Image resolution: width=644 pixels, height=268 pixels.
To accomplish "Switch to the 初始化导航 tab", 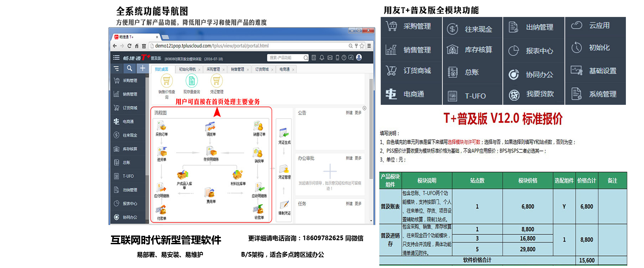I will (x=187, y=69).
